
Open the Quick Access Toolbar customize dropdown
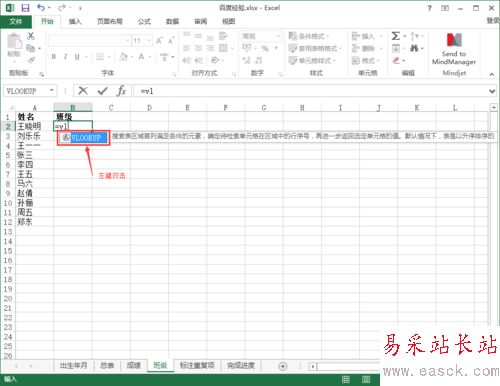coord(80,8)
